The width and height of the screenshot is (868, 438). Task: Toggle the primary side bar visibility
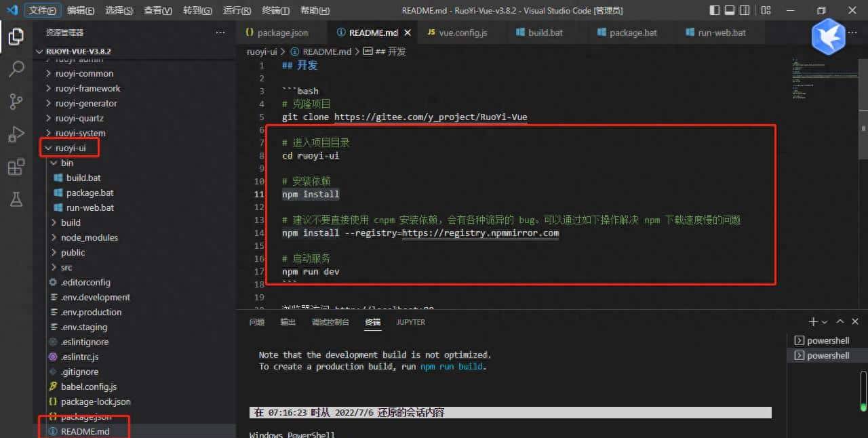(715, 10)
